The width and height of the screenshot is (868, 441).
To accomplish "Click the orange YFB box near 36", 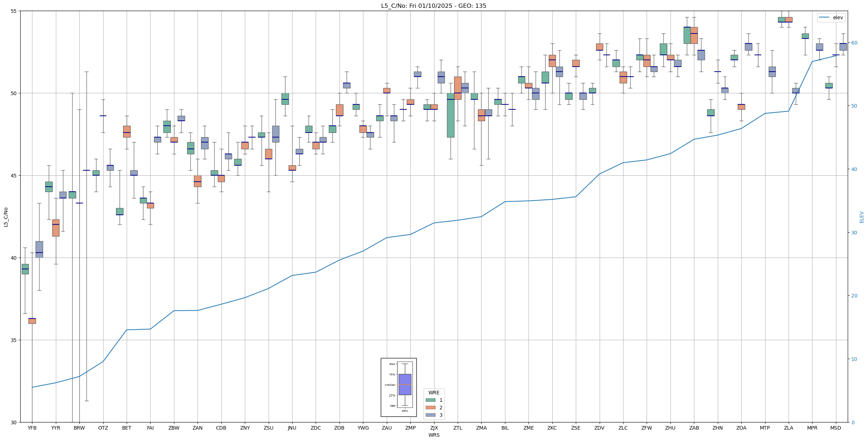I will 32,321.
